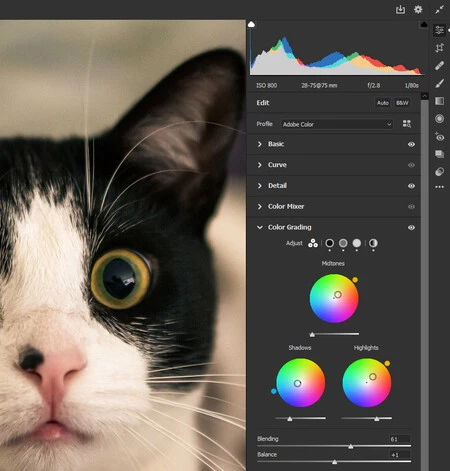Select the Adjustment Brush tool
The image size is (450, 471).
pyautogui.click(x=439, y=83)
